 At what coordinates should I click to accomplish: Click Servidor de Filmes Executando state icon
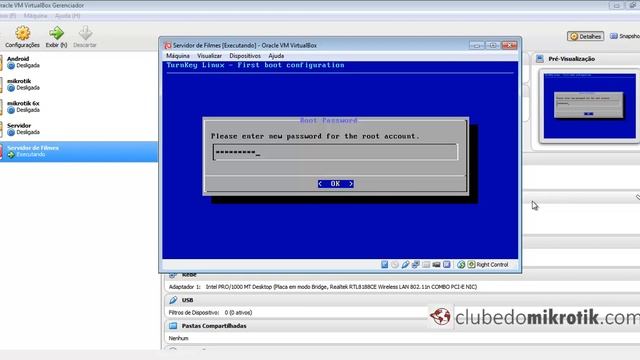(11, 155)
